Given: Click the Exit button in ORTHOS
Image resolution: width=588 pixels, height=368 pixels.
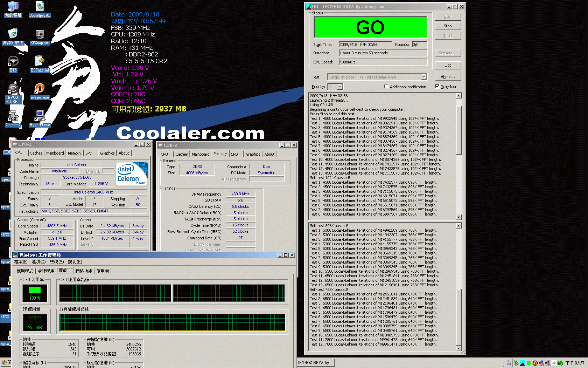Looking at the screenshot, I should (448, 65).
